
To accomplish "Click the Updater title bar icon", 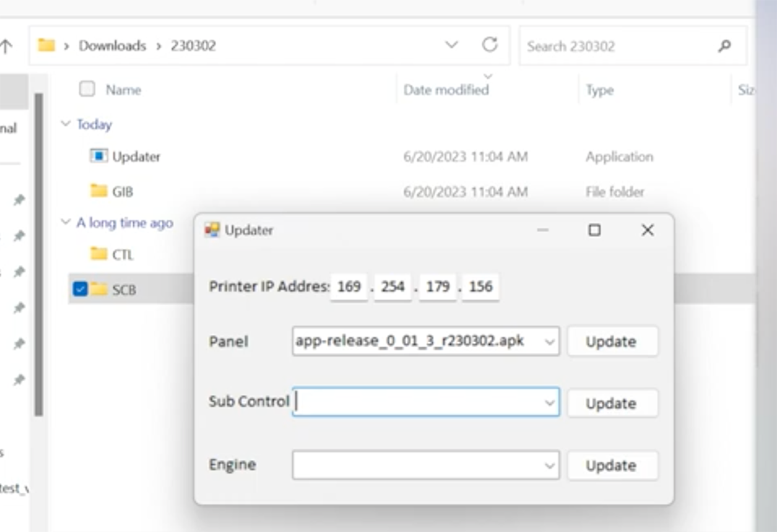I will click(x=213, y=230).
